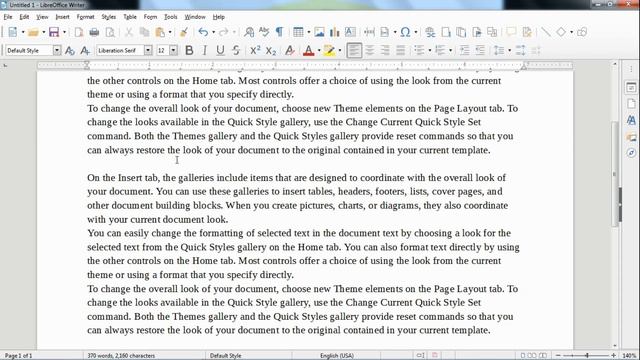
Task: Click the Insert Special Character omega icon
Action: [x=405, y=32]
